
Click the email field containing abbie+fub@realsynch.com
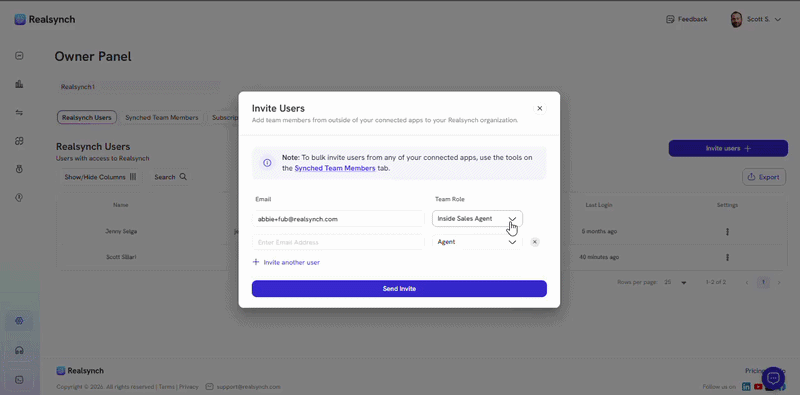click(338, 218)
